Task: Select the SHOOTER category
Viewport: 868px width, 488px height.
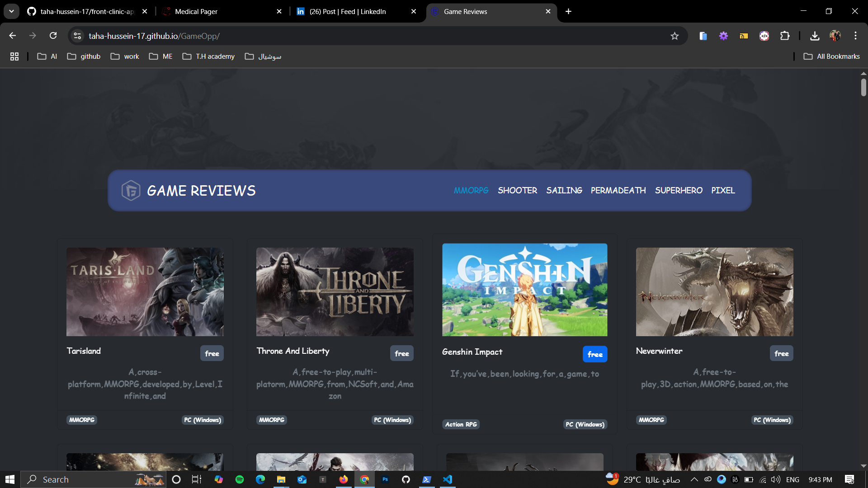Action: point(517,191)
